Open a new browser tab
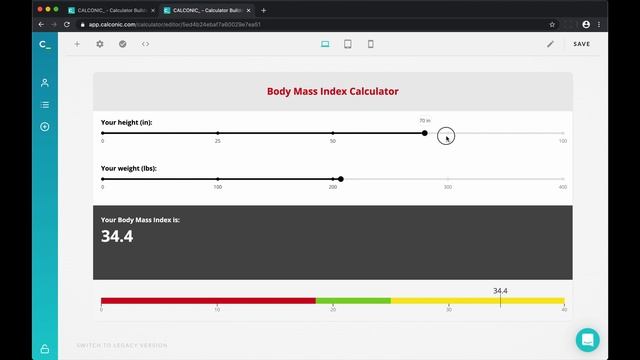Screen dimensions: 640x360 coord(264,11)
